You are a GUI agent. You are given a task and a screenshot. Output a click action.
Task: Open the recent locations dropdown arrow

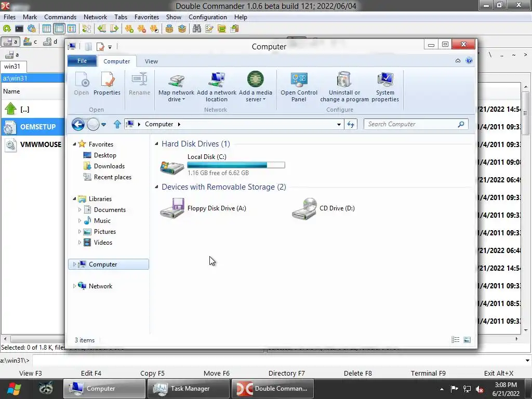pyautogui.click(x=104, y=125)
